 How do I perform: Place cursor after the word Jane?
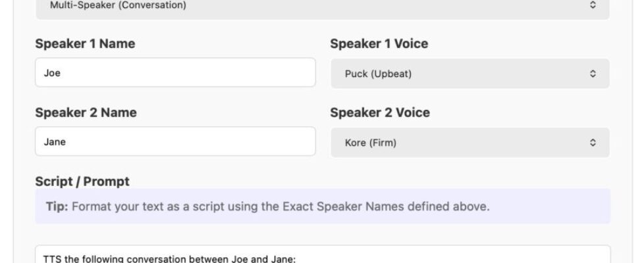tap(67, 142)
